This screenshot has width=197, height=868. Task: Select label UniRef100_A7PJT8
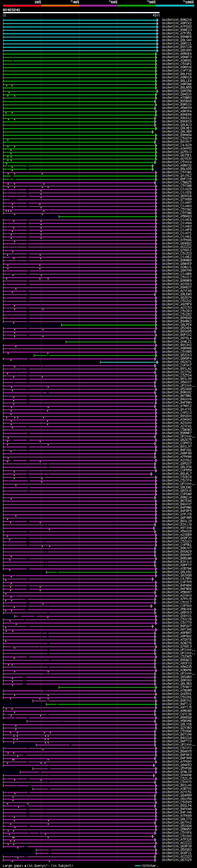(177, 515)
